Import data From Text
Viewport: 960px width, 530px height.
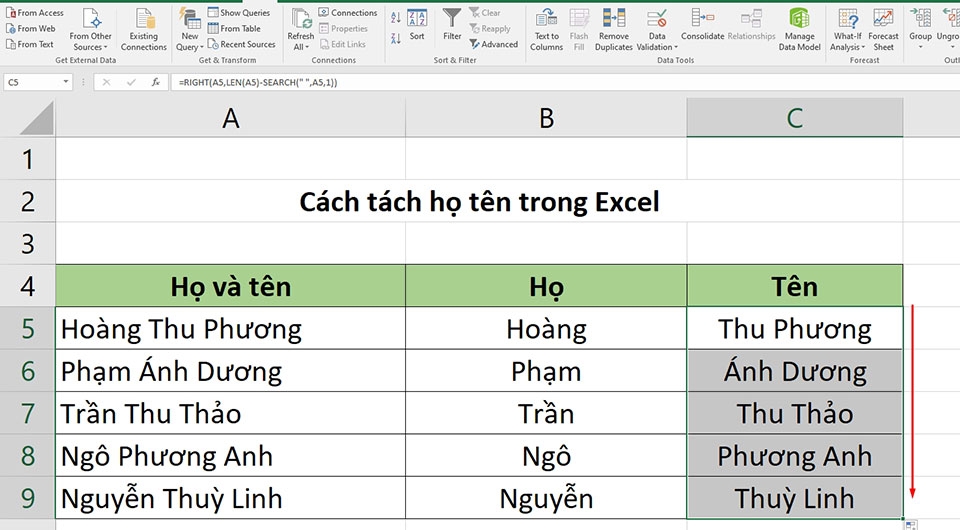tap(29, 44)
